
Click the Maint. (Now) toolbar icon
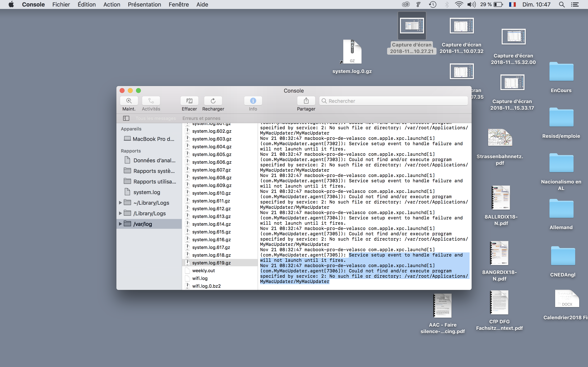click(x=129, y=101)
